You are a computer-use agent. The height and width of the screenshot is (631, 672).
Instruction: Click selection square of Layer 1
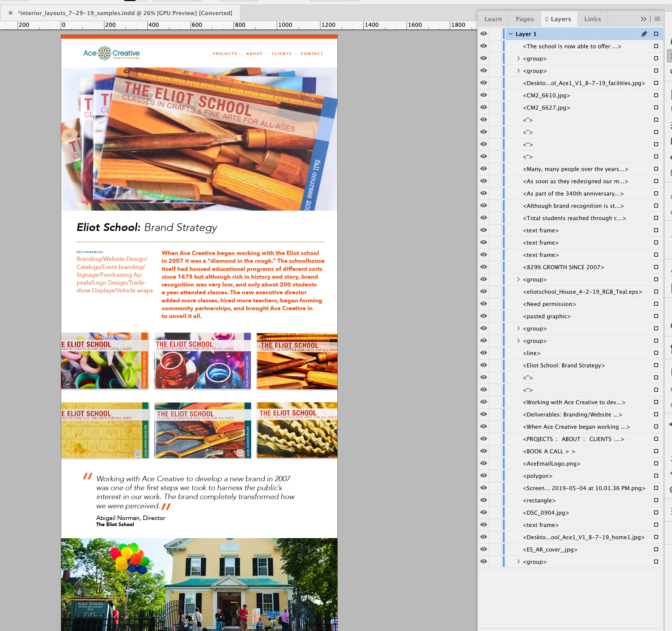tap(656, 34)
